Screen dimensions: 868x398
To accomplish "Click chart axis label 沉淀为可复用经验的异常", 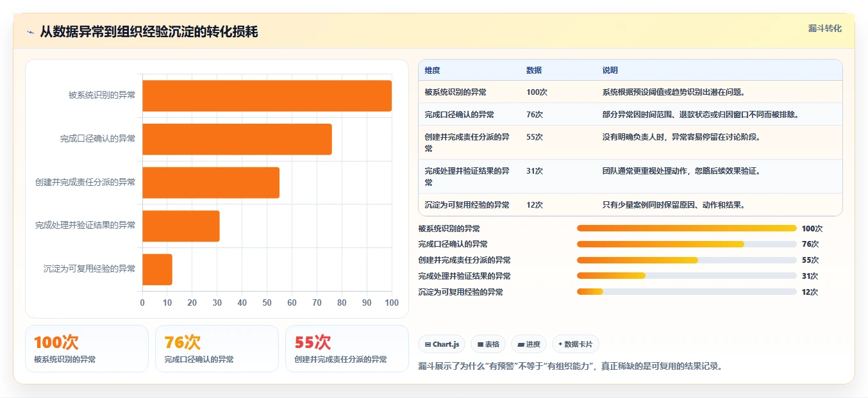I will 90,269.
